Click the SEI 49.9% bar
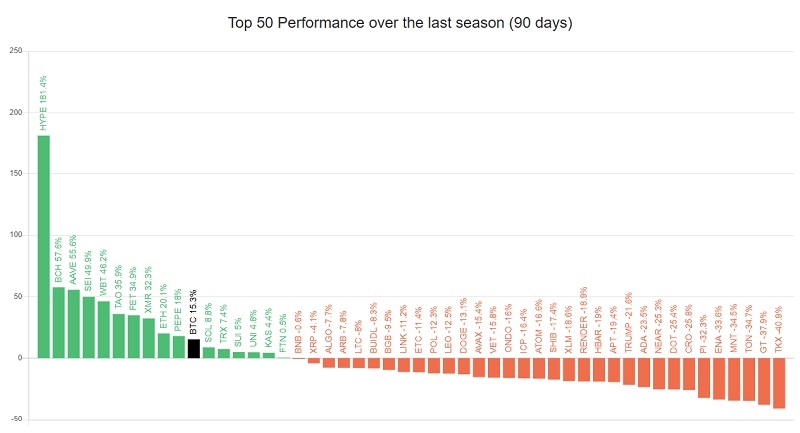The width and height of the screenshot is (800, 433). click(x=88, y=327)
